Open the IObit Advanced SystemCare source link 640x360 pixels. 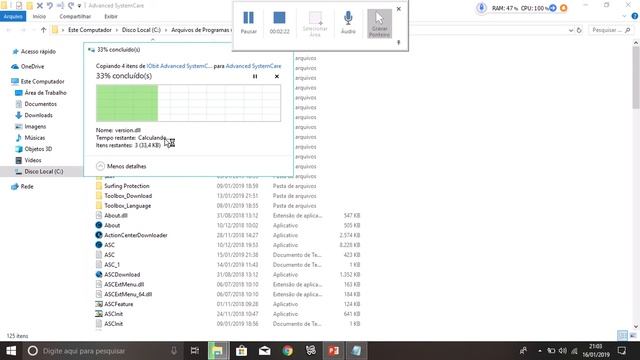coord(179,66)
